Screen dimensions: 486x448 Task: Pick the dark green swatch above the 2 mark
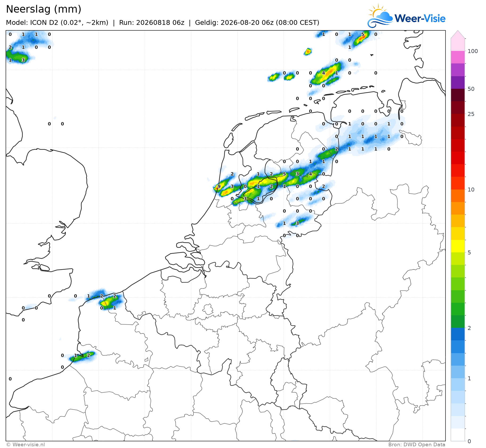(458, 321)
